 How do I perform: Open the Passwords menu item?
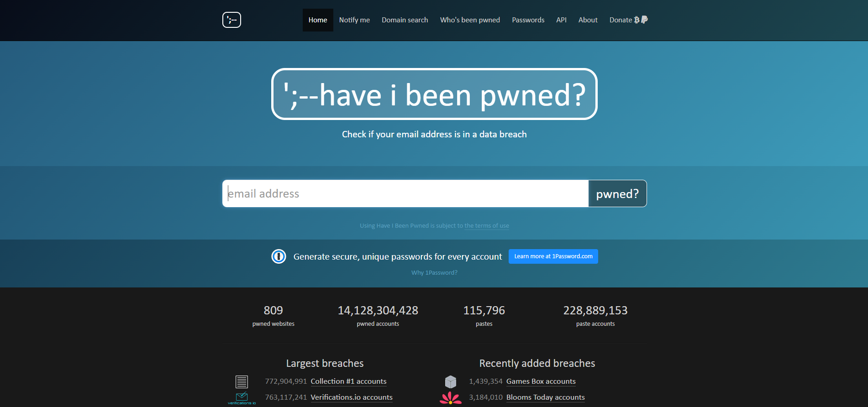coord(528,20)
